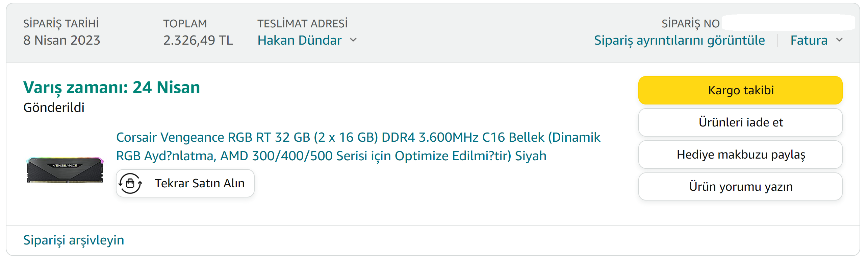868x259 pixels.
Task: Open Corsair Vengeance RGB RT product link
Action: coord(358,146)
